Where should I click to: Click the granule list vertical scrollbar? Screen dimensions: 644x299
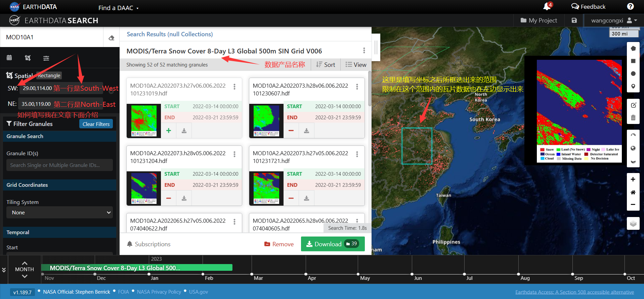click(370, 88)
